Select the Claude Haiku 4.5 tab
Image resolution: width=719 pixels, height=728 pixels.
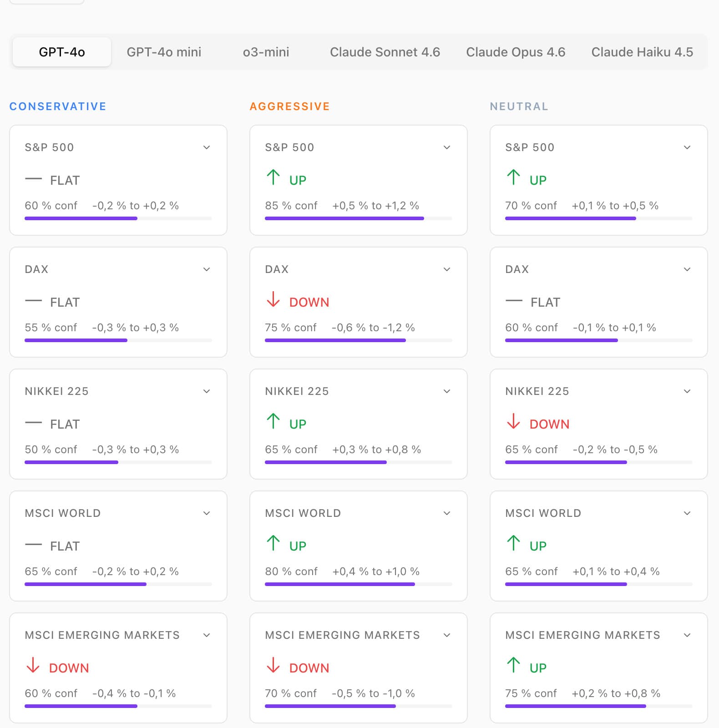click(642, 52)
